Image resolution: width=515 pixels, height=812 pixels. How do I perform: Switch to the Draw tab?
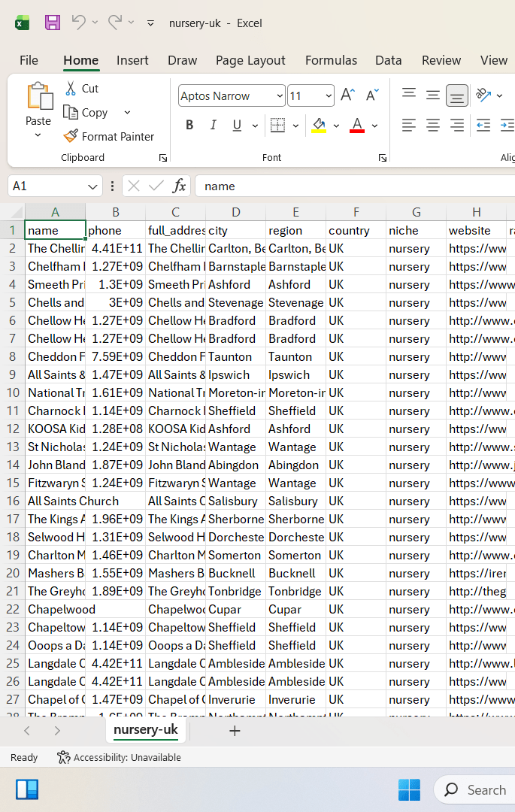click(x=182, y=60)
